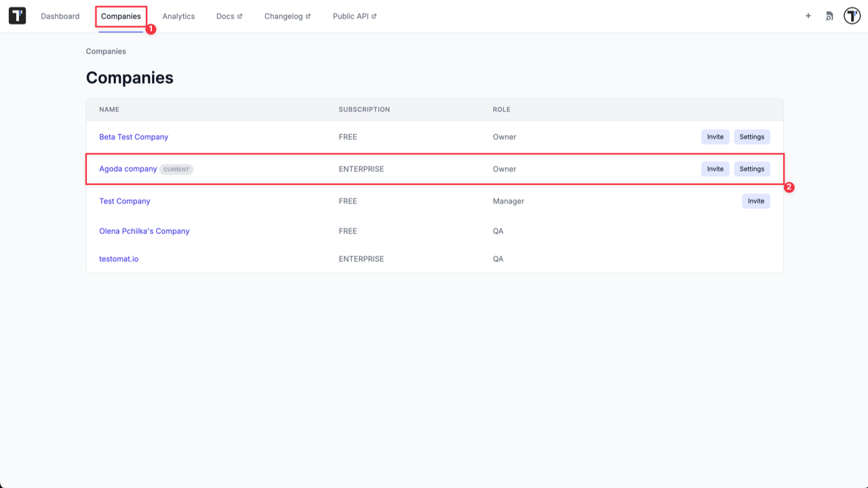Click the external link icon beside Changelog
The height and width of the screenshot is (488, 868).
[x=307, y=15]
